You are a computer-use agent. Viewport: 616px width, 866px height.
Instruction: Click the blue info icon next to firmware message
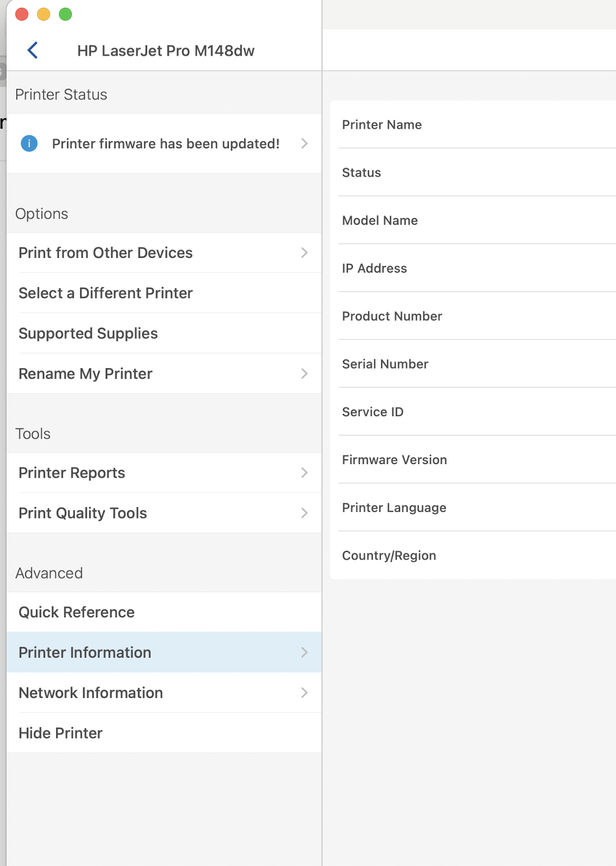click(28, 143)
